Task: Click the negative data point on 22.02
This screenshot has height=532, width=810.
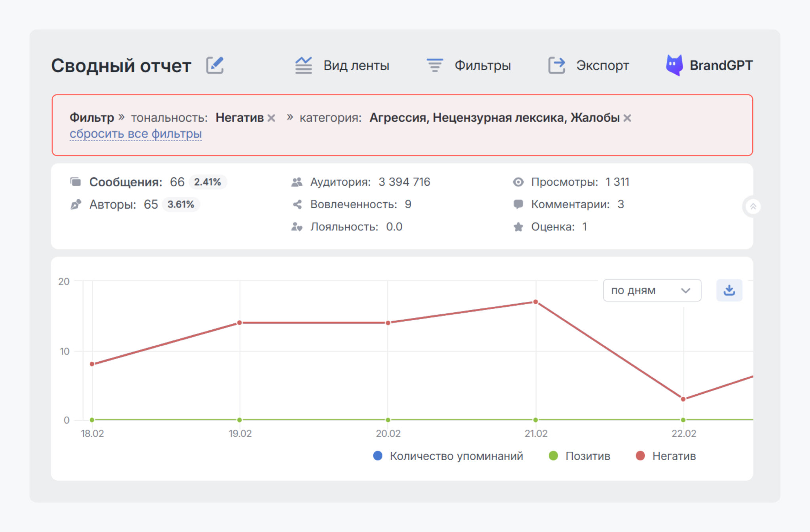Action: [x=683, y=399]
